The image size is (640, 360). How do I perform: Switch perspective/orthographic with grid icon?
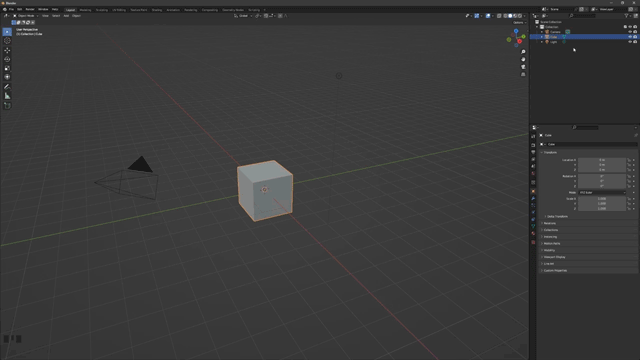[x=523, y=74]
